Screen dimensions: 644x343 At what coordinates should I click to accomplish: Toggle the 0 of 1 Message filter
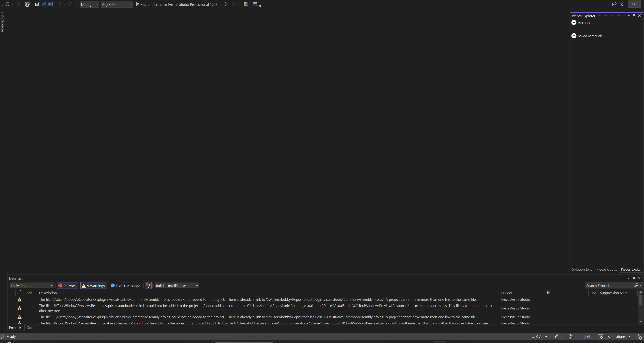point(125,286)
